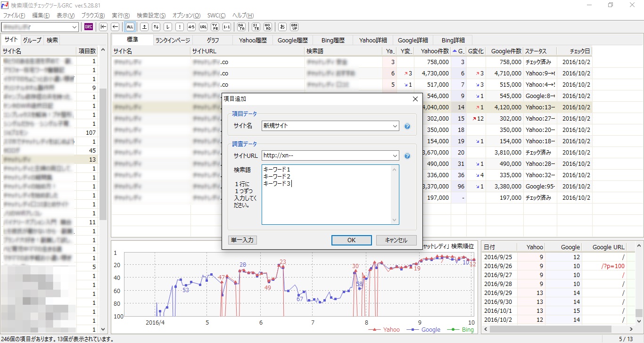The height and width of the screenshot is (343, 644).
Task: Switch to the グループ tab in left panel
Action: [32, 40]
